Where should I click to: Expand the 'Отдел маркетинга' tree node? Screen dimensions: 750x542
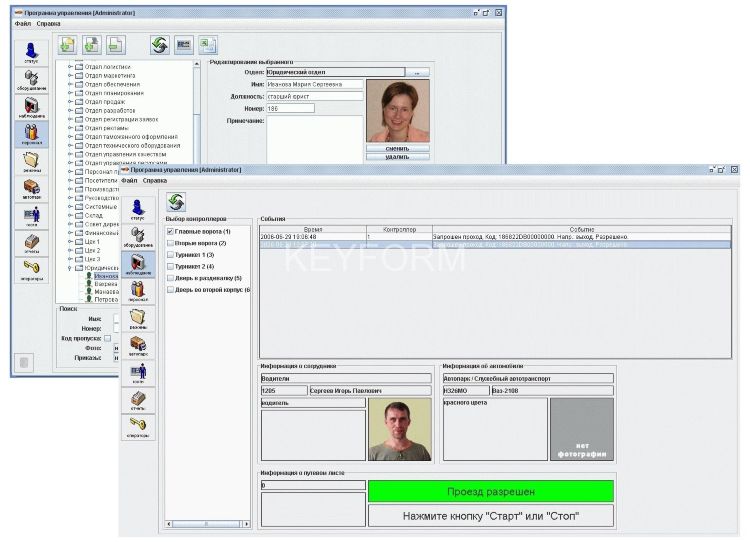pyautogui.click(x=70, y=76)
